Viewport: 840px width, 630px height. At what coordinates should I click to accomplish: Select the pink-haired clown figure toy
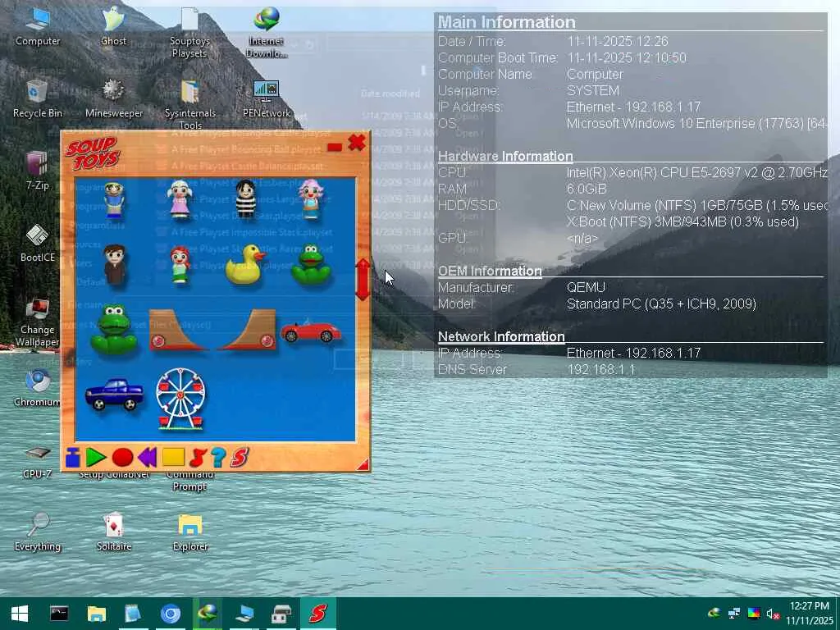point(311,199)
